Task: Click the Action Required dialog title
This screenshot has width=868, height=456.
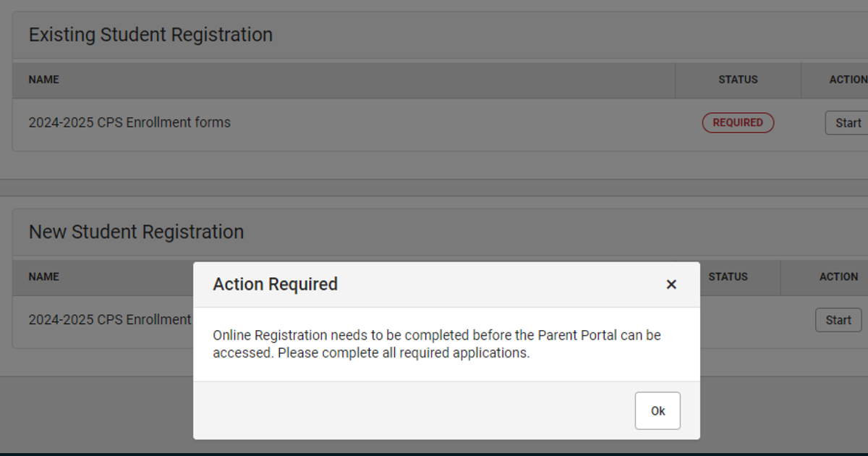Action: 275,284
